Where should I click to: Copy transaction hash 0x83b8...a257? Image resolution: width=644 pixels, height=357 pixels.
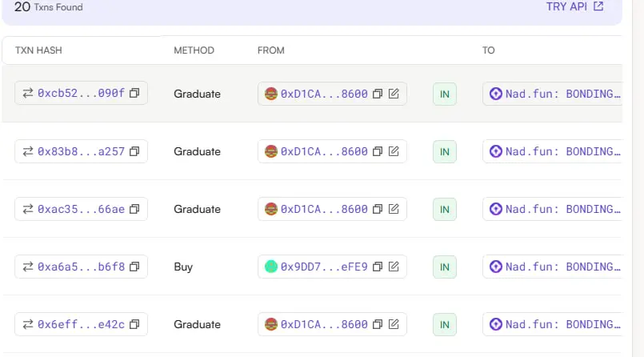click(134, 151)
